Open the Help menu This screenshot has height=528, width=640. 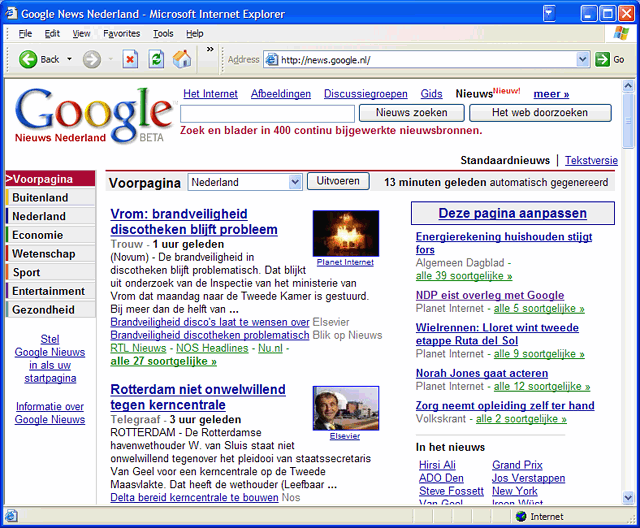click(194, 33)
